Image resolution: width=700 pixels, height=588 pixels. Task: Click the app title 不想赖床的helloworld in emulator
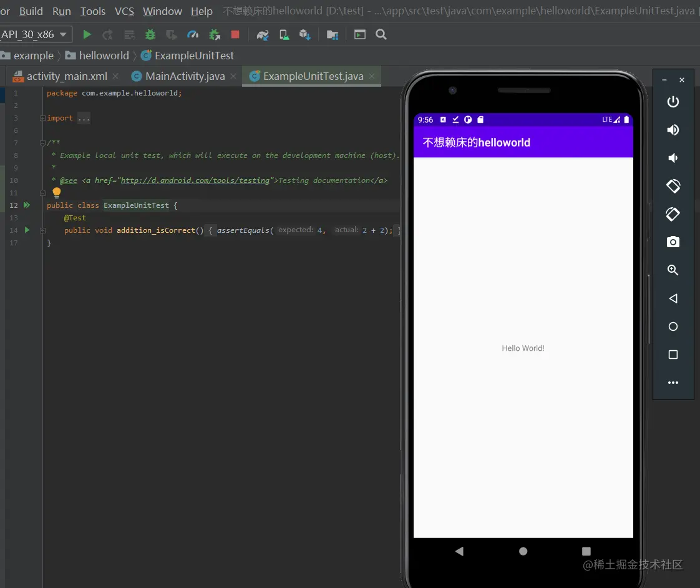click(477, 142)
